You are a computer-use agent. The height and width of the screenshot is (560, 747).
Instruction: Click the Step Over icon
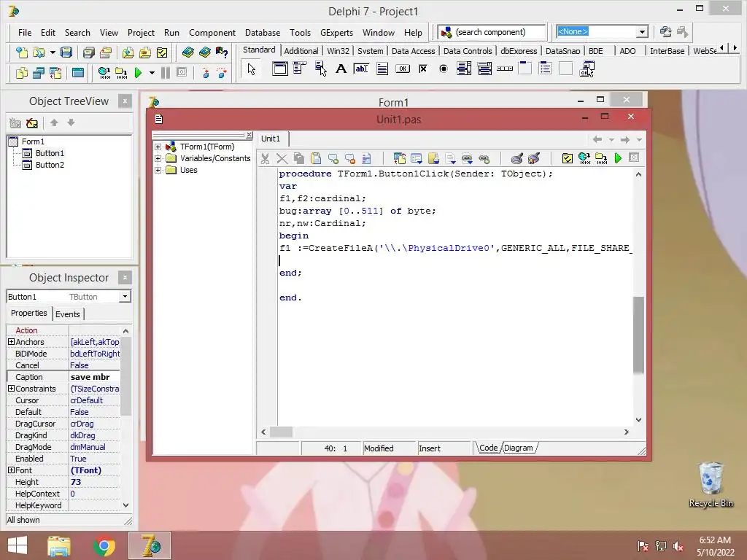[x=222, y=73]
